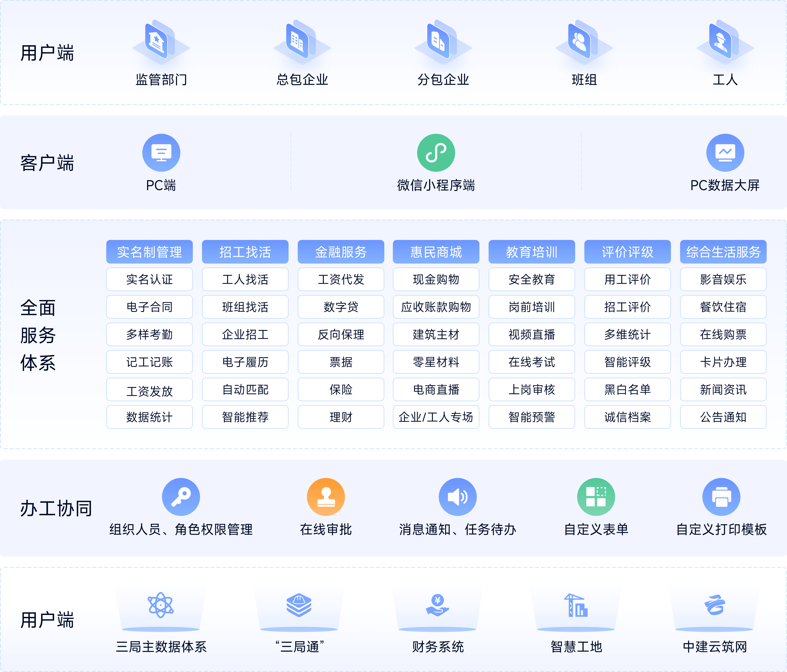Select the 黑白名单 entry
Image resolution: width=787 pixels, height=672 pixels.
[627, 389]
